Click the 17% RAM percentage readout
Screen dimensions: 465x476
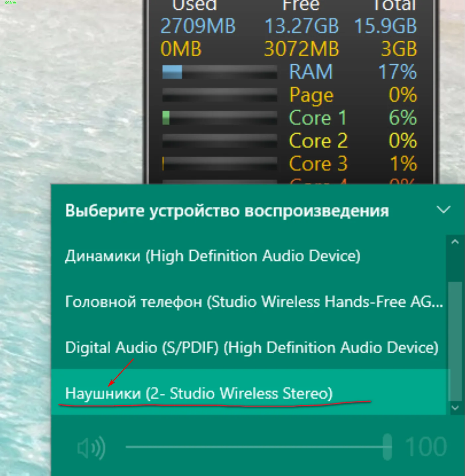click(397, 72)
